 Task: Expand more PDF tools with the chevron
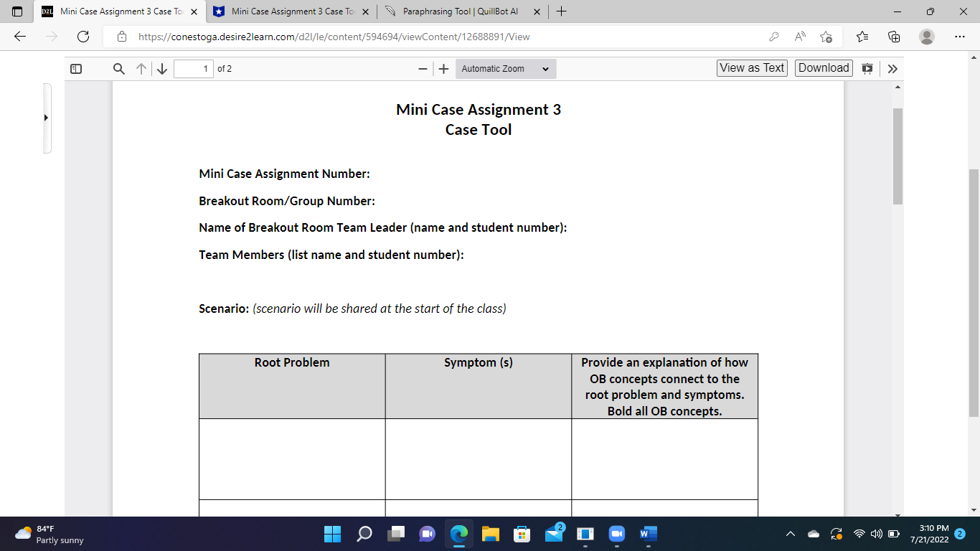click(892, 68)
